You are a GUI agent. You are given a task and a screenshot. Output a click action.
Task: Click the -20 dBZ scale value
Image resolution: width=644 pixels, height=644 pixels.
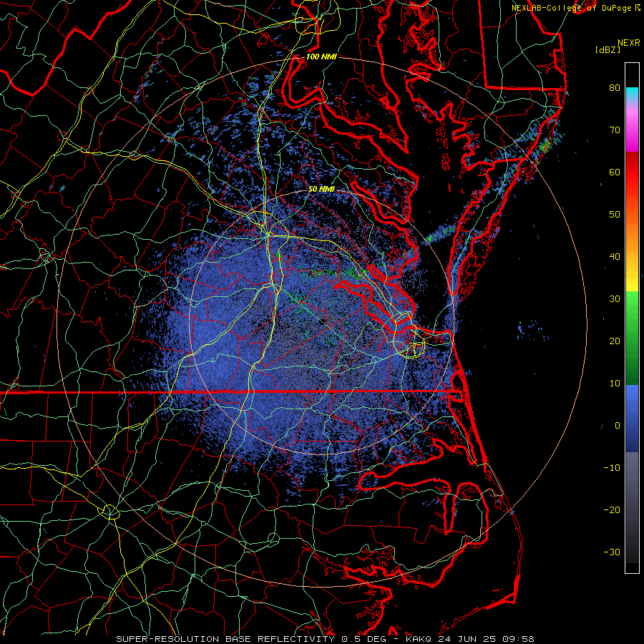[612, 509]
